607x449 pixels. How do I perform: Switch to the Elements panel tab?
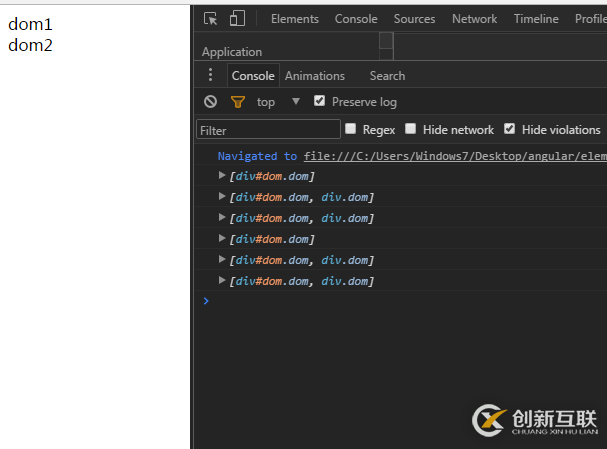(x=295, y=19)
